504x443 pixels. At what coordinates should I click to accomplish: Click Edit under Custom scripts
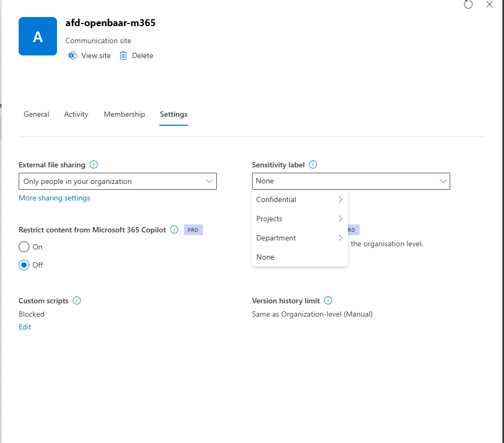tap(25, 327)
